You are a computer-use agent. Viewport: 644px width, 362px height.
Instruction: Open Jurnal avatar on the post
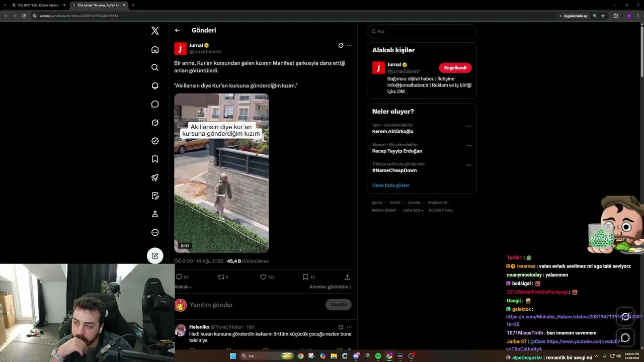click(x=180, y=48)
